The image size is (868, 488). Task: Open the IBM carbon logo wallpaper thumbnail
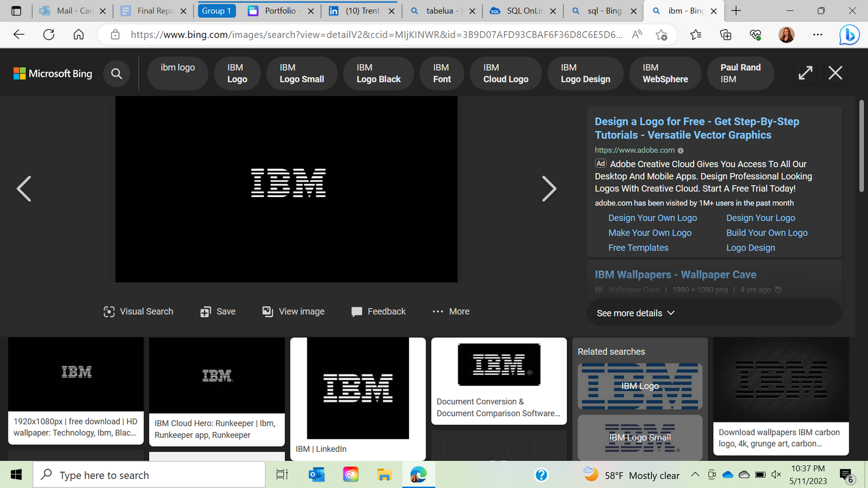pyautogui.click(x=781, y=396)
